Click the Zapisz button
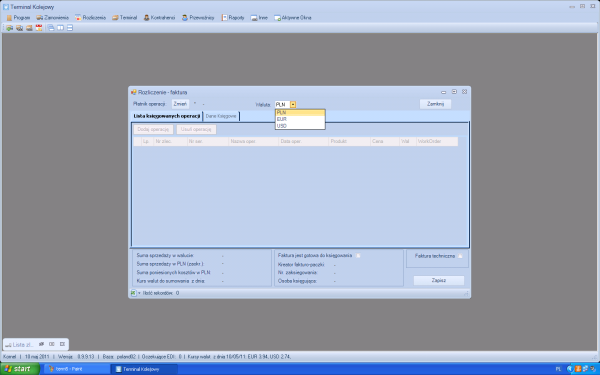Image resolution: width=600 pixels, height=375 pixels. pyautogui.click(x=439, y=280)
